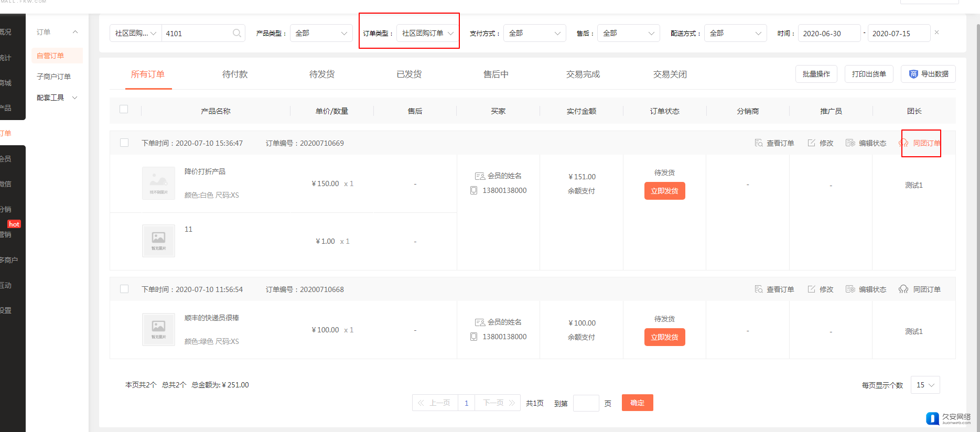Open 子商户订单 in the sidebar

point(53,77)
